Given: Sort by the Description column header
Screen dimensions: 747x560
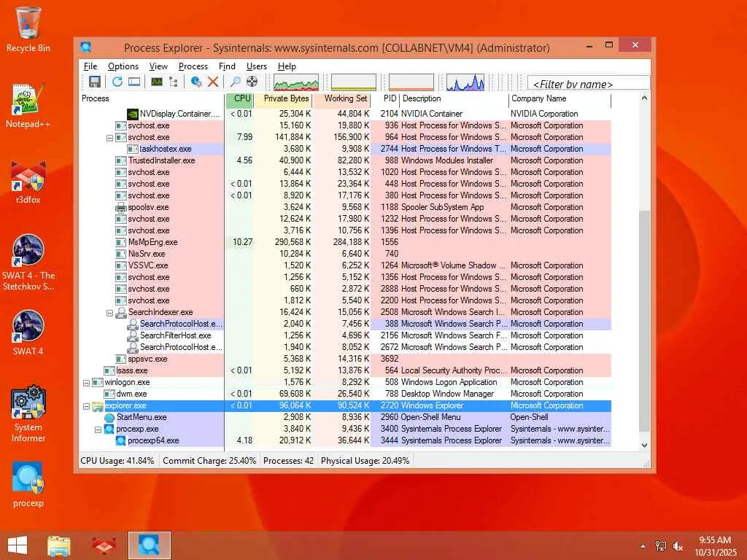Looking at the screenshot, I should coord(454,98).
